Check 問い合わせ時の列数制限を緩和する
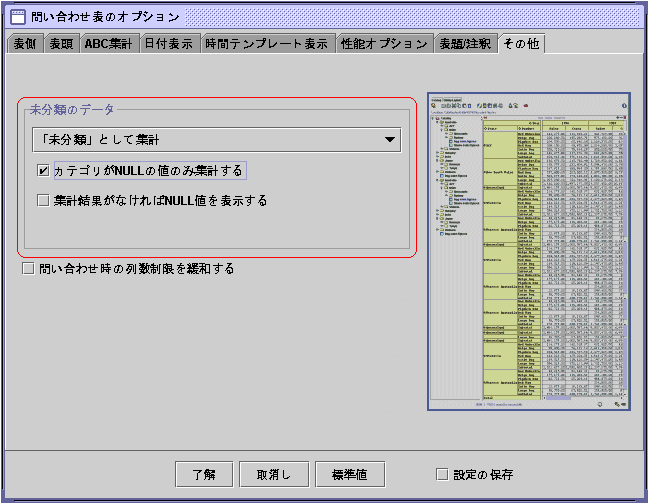The image size is (648, 503). (x=28, y=269)
